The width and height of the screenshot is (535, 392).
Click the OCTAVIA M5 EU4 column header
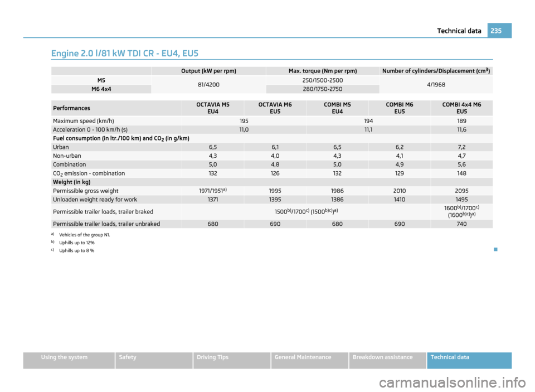[x=213, y=108]
